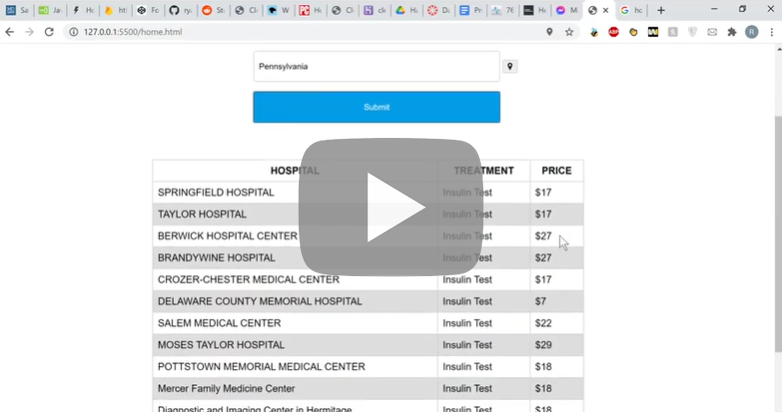
Task: Click the $17 price for Springfield Hospital
Action: point(543,193)
